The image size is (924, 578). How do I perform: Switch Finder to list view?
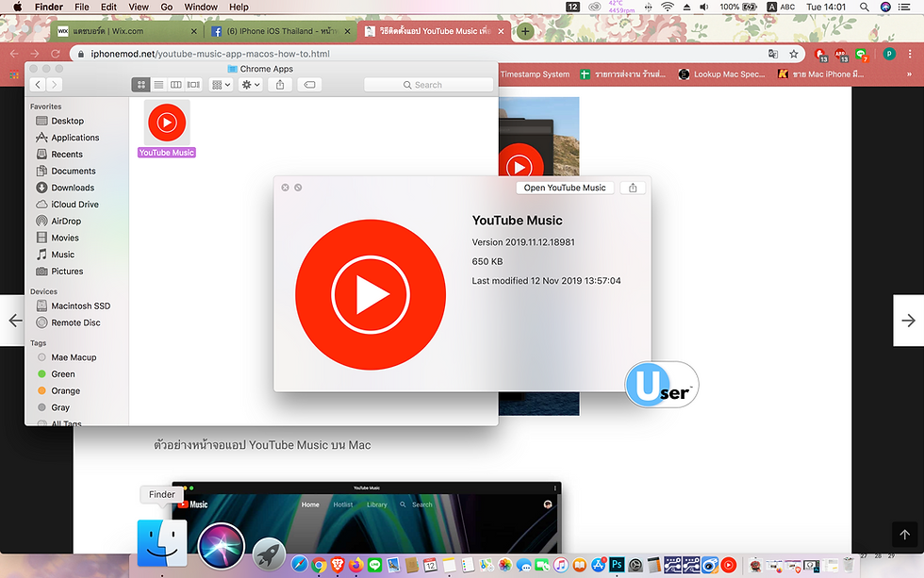pos(158,85)
